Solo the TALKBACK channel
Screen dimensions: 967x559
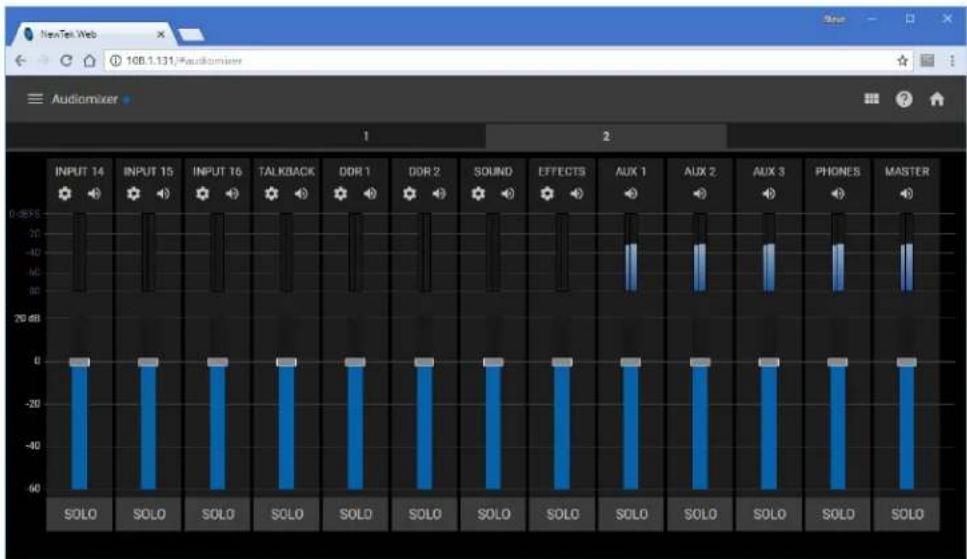click(x=287, y=514)
